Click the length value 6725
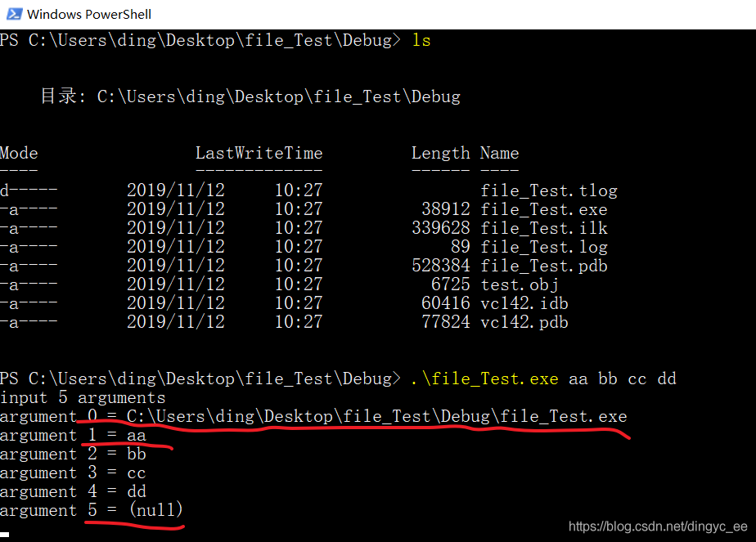 point(451,284)
